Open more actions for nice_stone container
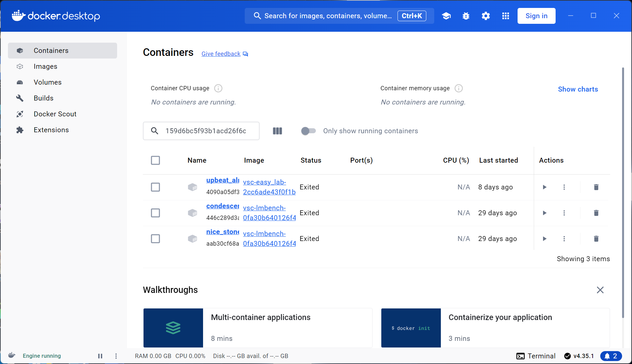Viewport: 632px width, 364px height. coord(564,239)
